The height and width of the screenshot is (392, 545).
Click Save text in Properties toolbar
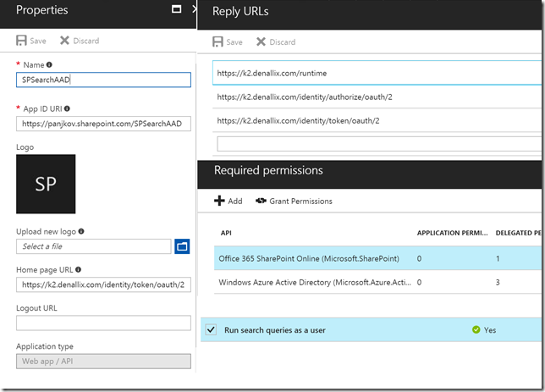38,41
